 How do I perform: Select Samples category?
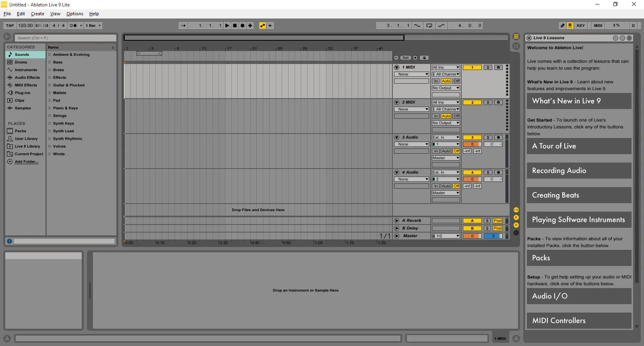pos(25,108)
